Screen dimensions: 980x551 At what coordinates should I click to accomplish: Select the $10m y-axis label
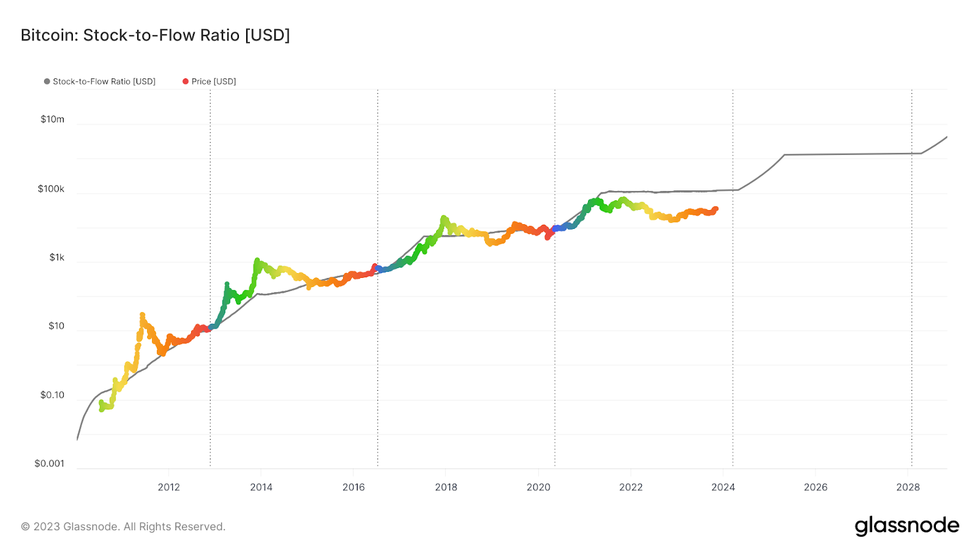52,119
